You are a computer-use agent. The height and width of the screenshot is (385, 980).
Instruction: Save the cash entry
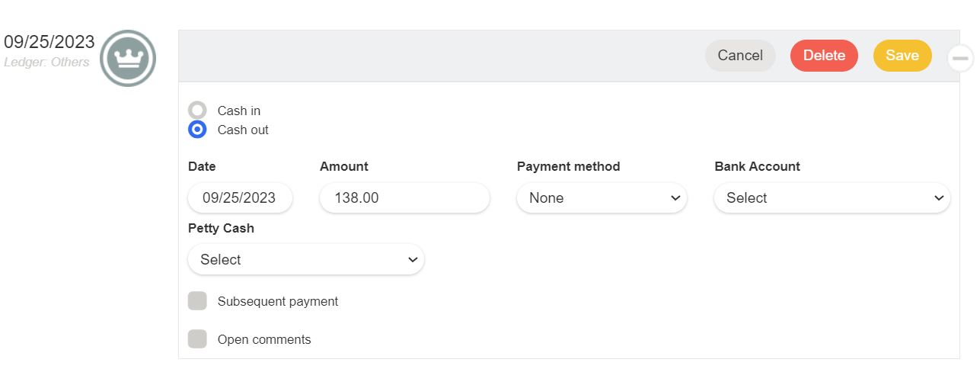[x=902, y=56]
